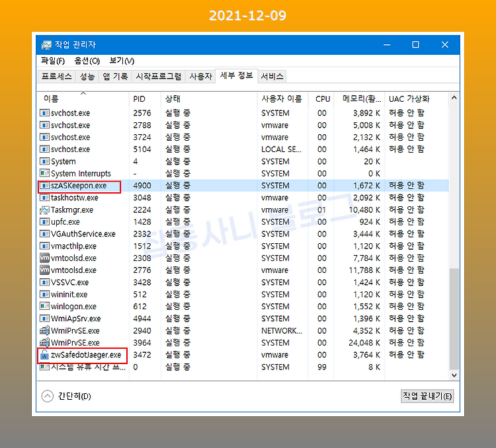Select the Taskmgr.exe process name
Screen dimensions: 496x448
[72, 210]
